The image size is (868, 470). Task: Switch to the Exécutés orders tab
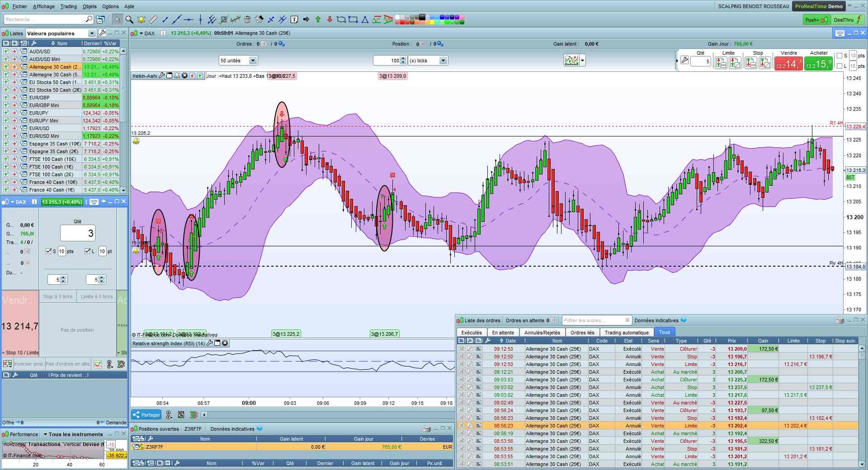click(472, 333)
